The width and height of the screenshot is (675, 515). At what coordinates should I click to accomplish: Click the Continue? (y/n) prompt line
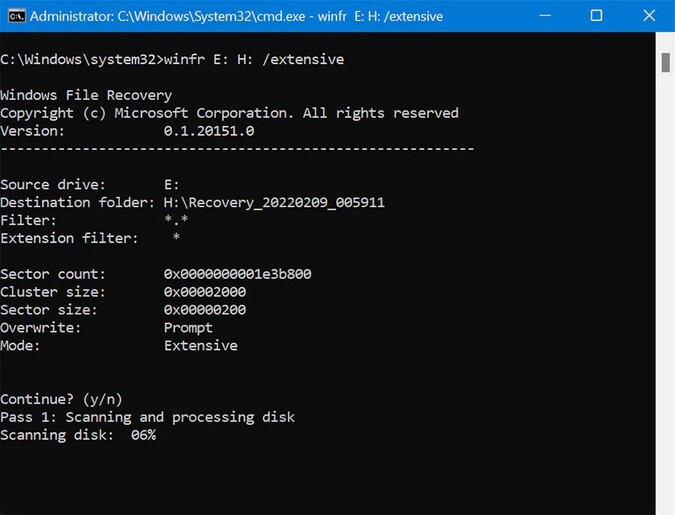click(x=61, y=399)
